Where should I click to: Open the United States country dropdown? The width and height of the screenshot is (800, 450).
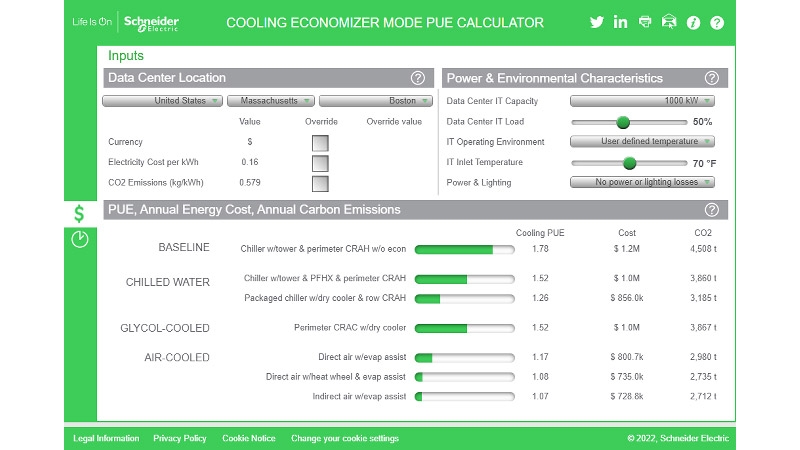point(162,101)
